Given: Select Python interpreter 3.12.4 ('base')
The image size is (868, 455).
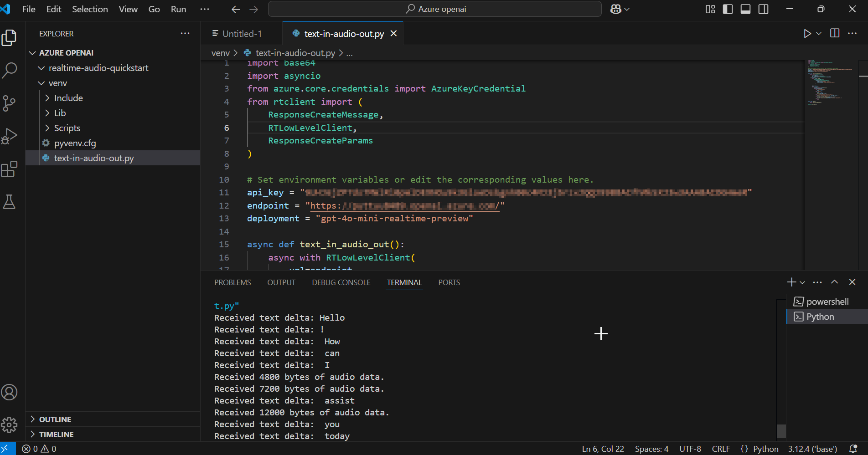Looking at the screenshot, I should (x=812, y=449).
